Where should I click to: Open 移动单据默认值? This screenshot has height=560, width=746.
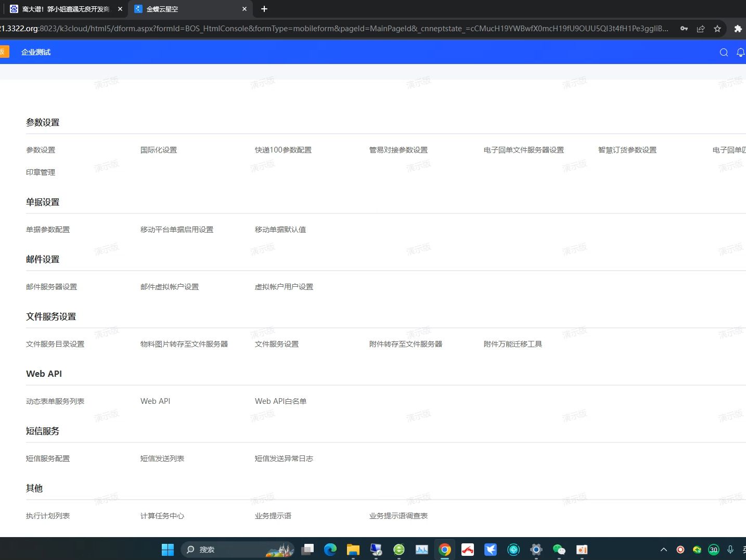[280, 230]
